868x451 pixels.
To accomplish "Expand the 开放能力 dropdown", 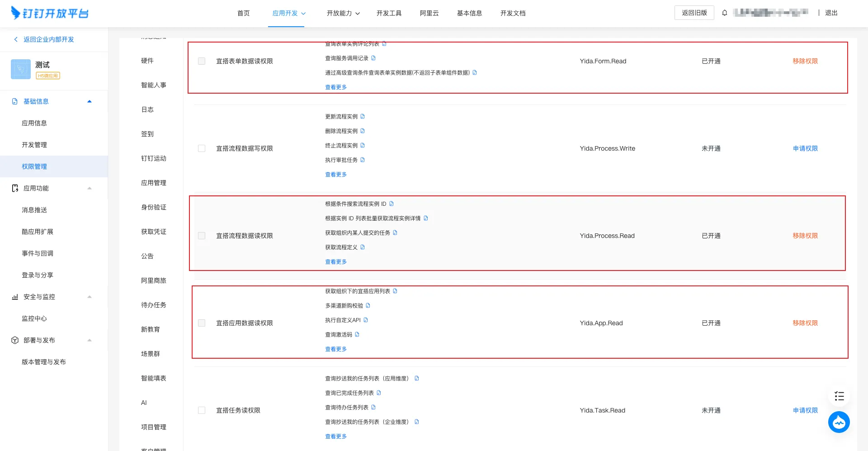I will pyautogui.click(x=343, y=13).
